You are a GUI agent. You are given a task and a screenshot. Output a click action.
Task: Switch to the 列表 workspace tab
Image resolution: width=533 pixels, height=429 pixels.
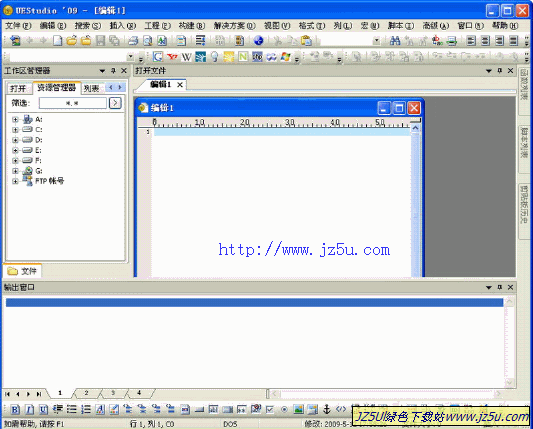click(92, 89)
